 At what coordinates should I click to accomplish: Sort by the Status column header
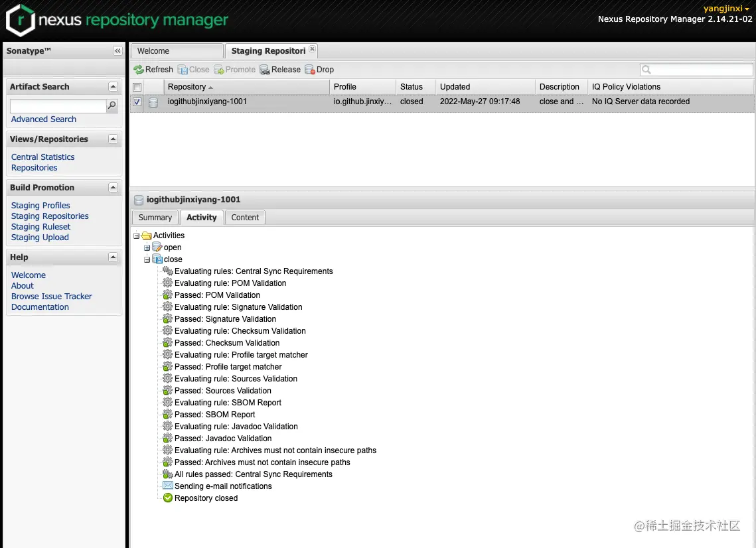pos(416,87)
